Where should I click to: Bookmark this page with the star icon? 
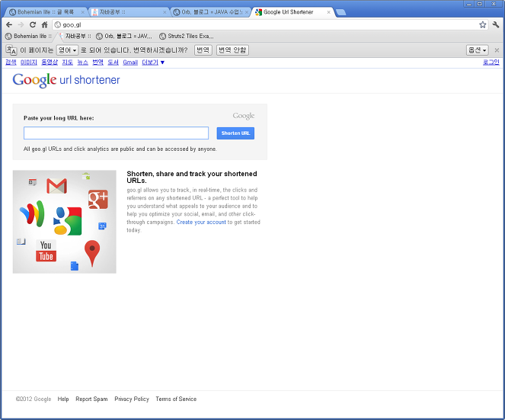(x=482, y=25)
